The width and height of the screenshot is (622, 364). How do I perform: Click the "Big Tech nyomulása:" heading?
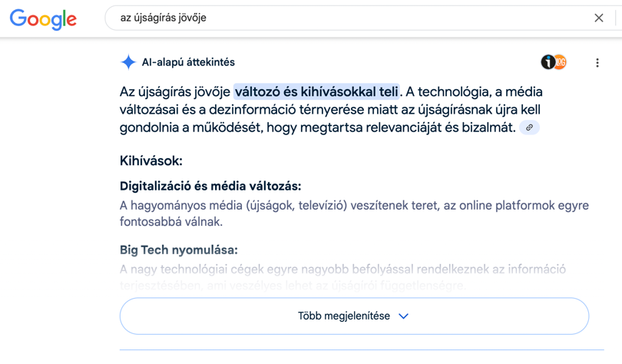click(x=179, y=250)
